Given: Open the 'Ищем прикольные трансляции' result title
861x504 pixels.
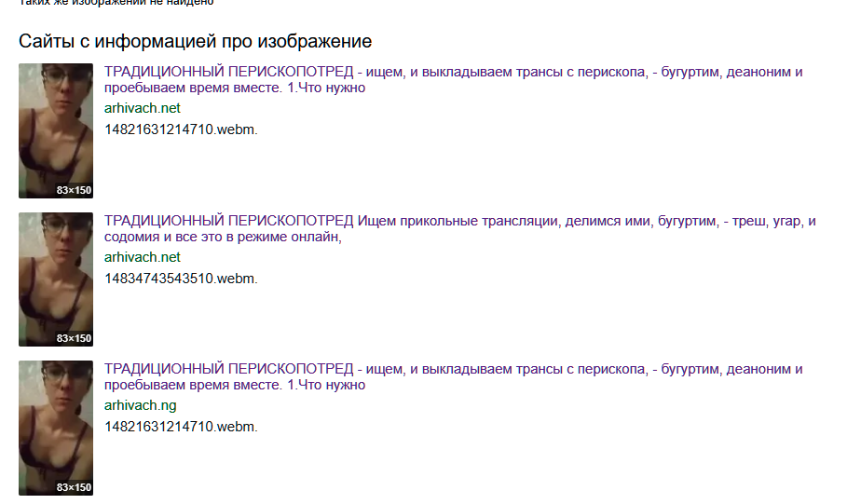Looking at the screenshot, I should 459,229.
